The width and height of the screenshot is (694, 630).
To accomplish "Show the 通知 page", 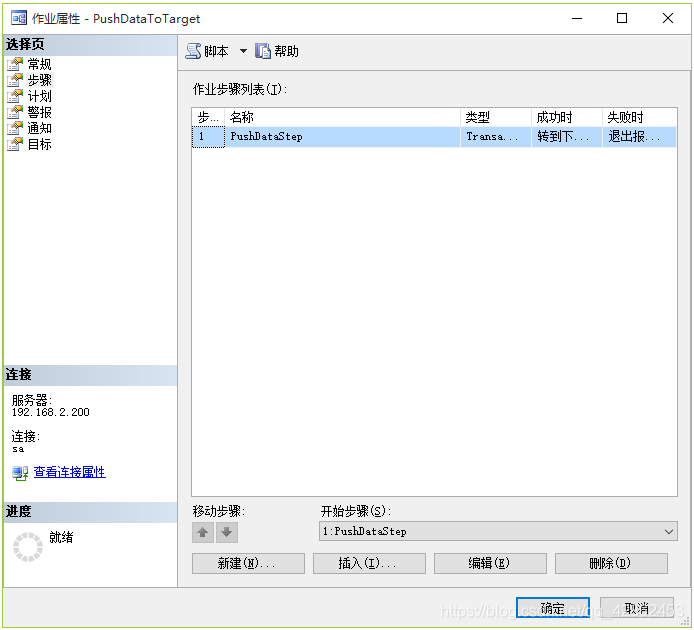I will point(39,128).
